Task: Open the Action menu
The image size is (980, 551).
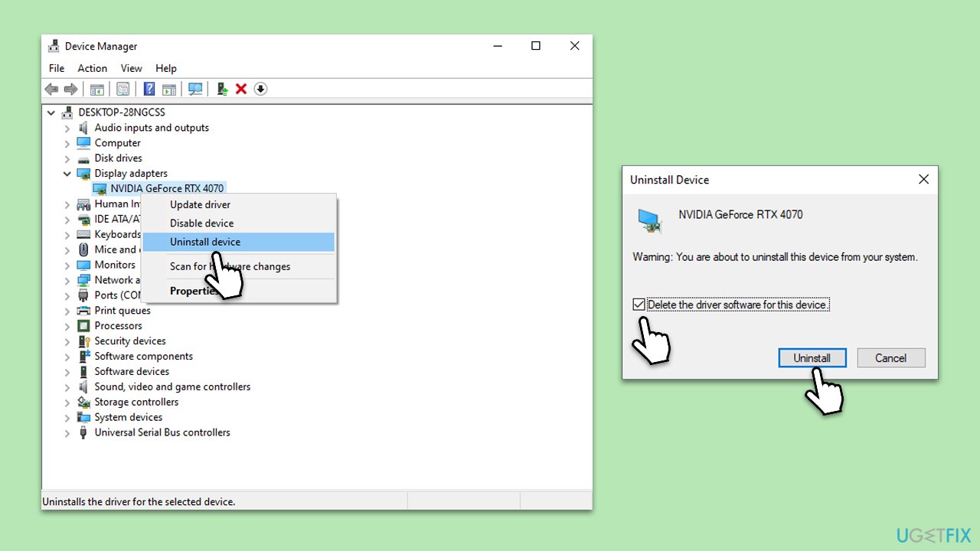Action: [92, 68]
